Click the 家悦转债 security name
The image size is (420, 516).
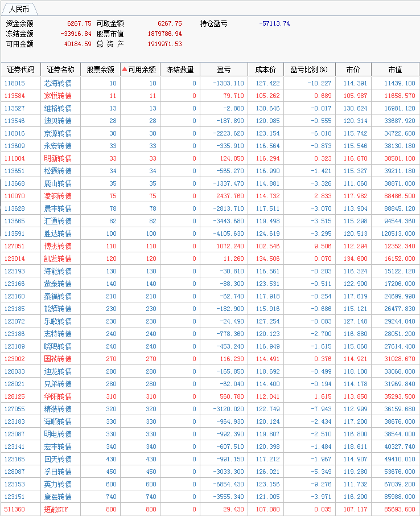[58, 96]
